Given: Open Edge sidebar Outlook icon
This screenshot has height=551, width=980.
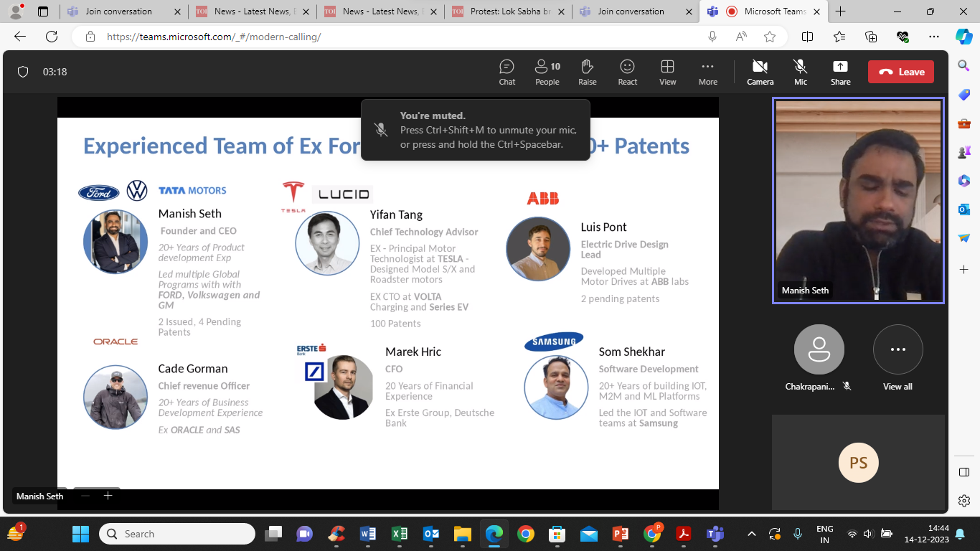Looking at the screenshot, I should click(x=964, y=209).
